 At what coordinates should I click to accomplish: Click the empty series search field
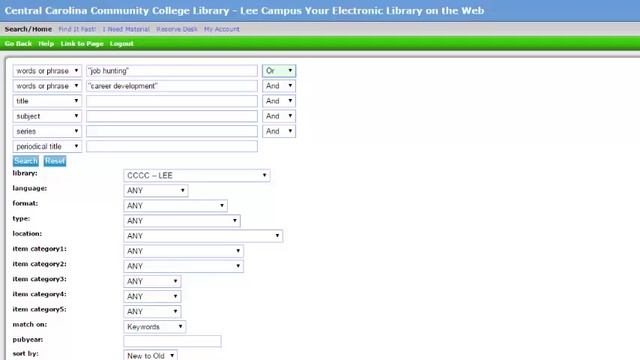click(x=172, y=131)
